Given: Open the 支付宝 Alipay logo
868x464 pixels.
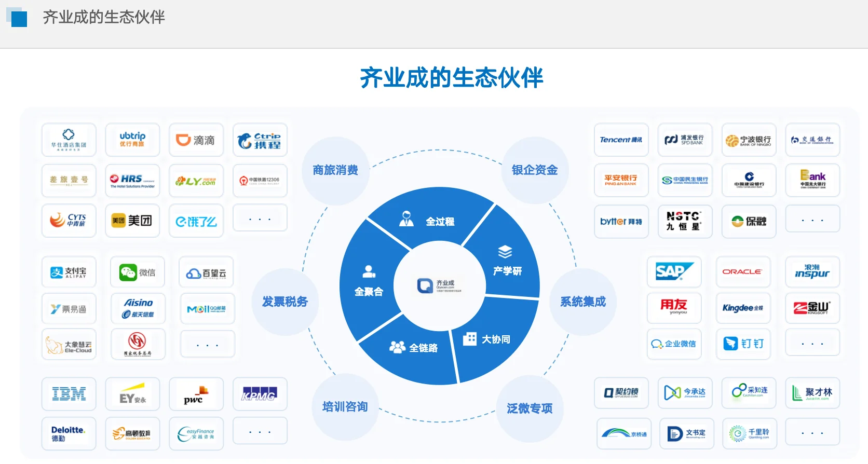Looking at the screenshot, I should click(69, 272).
